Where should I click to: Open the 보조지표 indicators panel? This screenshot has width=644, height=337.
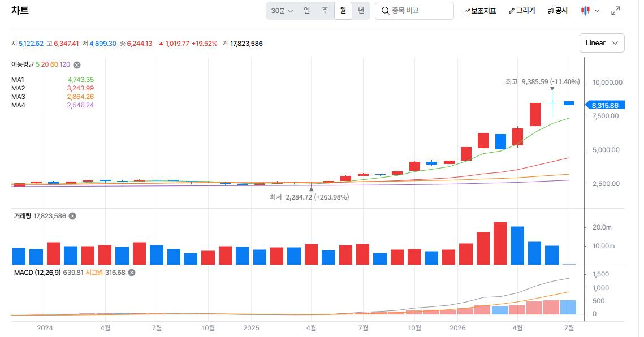tap(479, 11)
